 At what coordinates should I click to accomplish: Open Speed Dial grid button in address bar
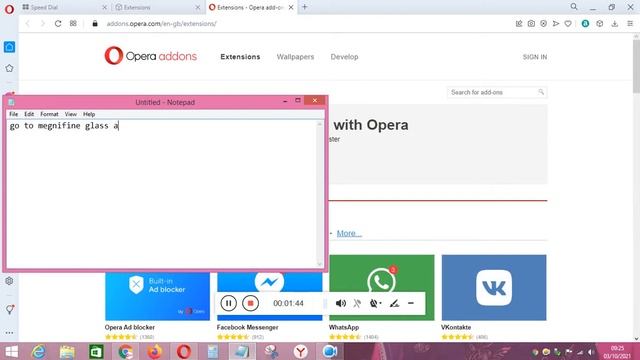click(73, 23)
